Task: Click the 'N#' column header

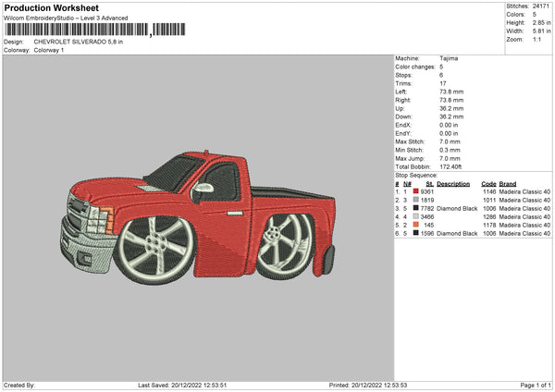Action: tap(407, 184)
